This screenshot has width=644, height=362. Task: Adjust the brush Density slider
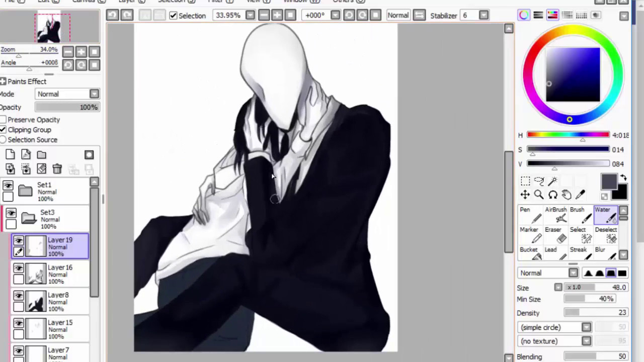[596, 312]
